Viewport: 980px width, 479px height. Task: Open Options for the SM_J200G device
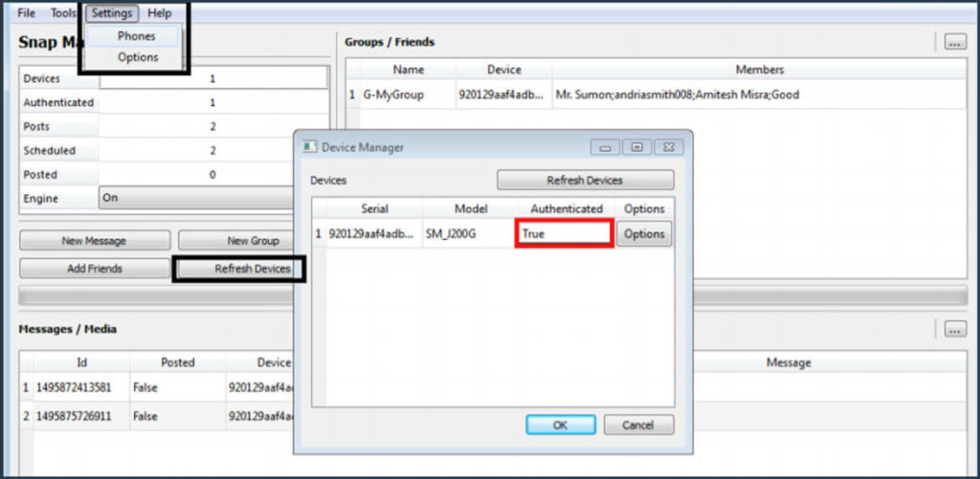click(x=644, y=234)
